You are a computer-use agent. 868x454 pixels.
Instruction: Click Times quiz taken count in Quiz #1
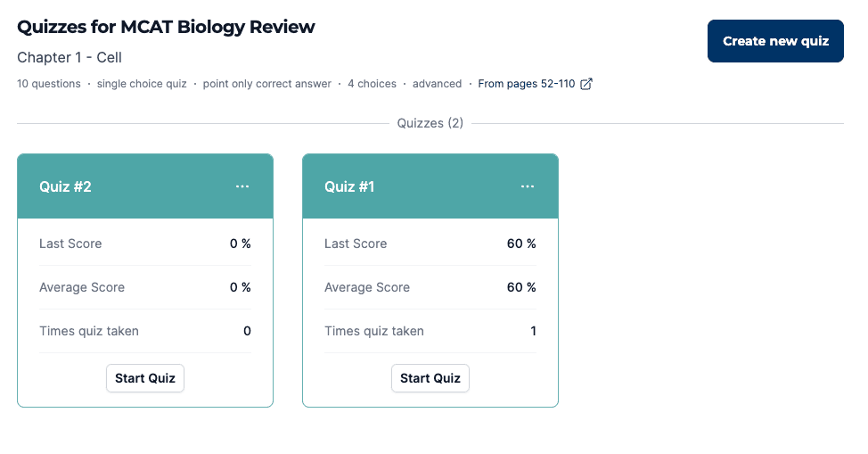coord(533,331)
